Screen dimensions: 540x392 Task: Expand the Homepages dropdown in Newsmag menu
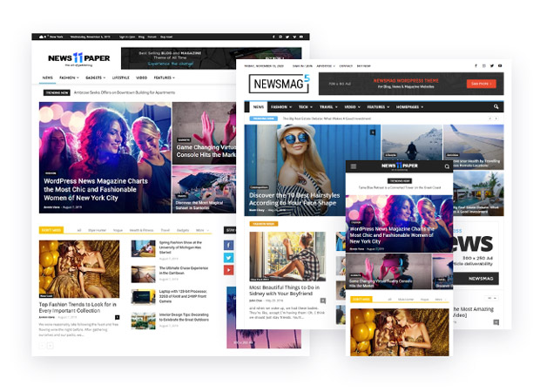click(x=407, y=107)
